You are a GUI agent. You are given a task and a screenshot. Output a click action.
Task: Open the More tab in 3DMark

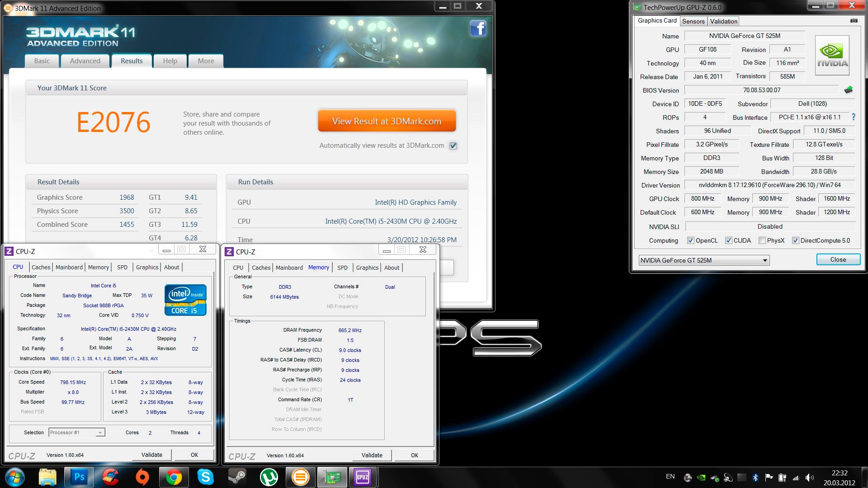(x=206, y=61)
